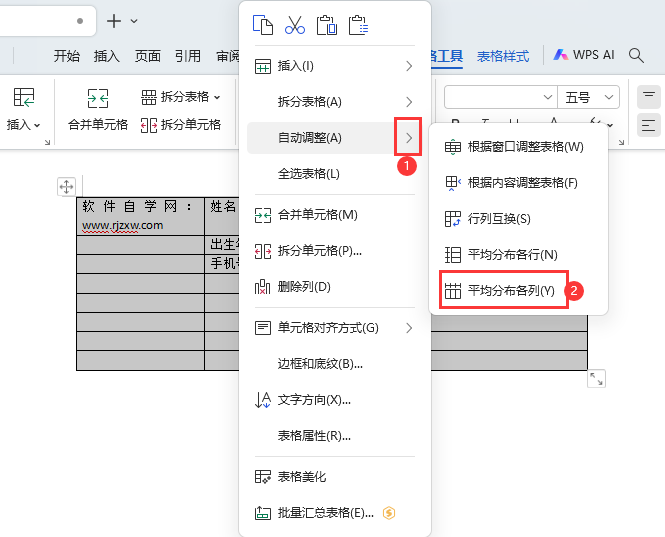
Task: Click the 表格美化 icon
Action: pyautogui.click(x=263, y=477)
